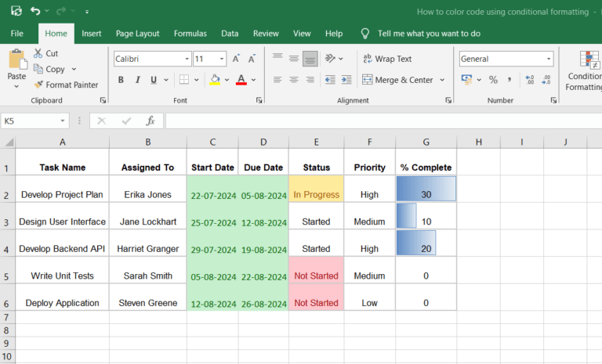Click the Insert Function fx icon

(150, 121)
